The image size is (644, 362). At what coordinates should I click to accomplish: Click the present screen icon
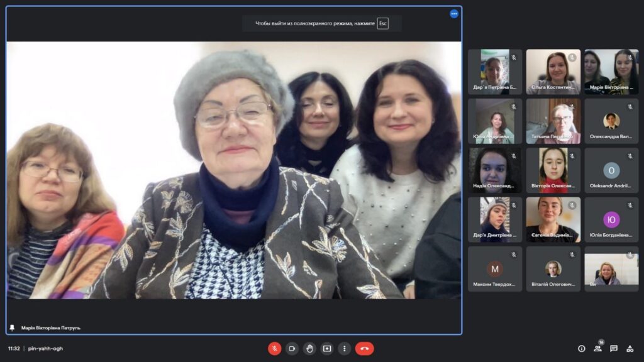coord(327,348)
